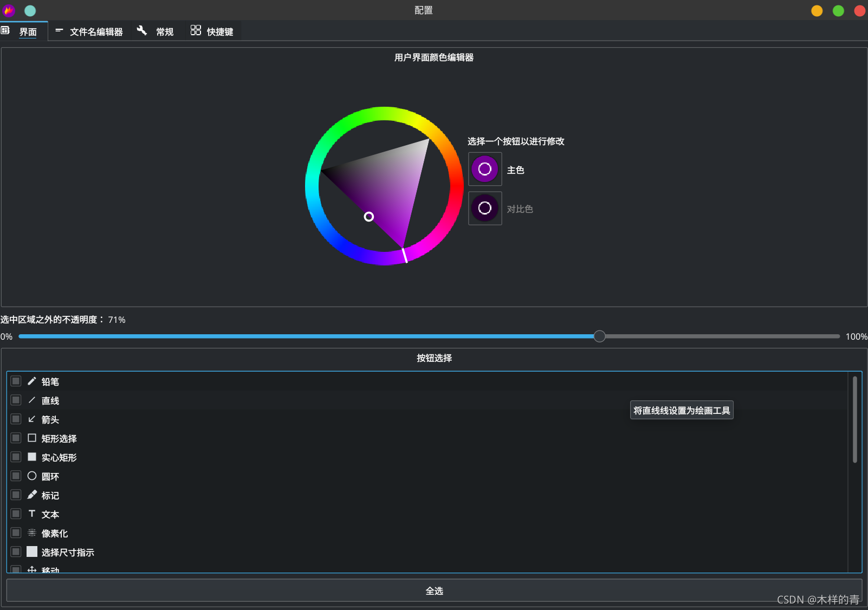This screenshot has height=610, width=868.
Task: Toggle the 选择尺寸指示 checkbox
Action: click(16, 552)
